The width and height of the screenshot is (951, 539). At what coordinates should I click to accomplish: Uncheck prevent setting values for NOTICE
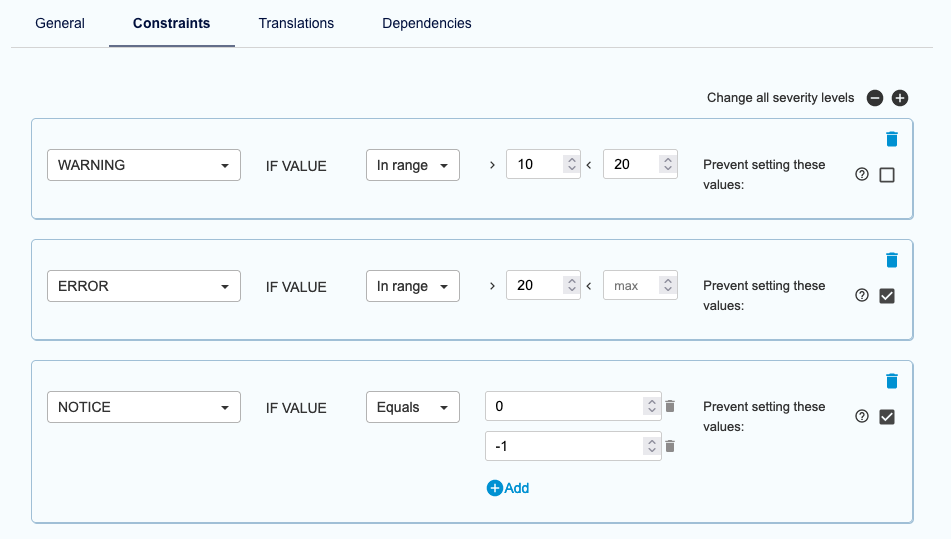point(887,417)
